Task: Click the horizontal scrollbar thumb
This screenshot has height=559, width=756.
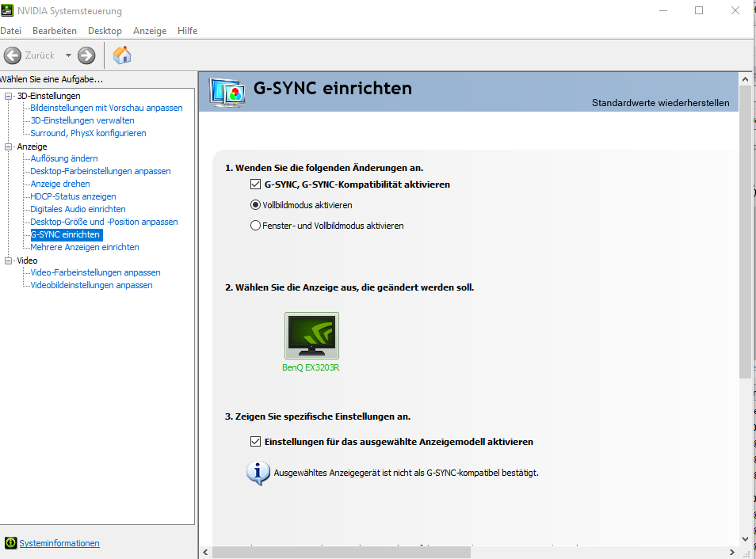Action: [x=342, y=552]
